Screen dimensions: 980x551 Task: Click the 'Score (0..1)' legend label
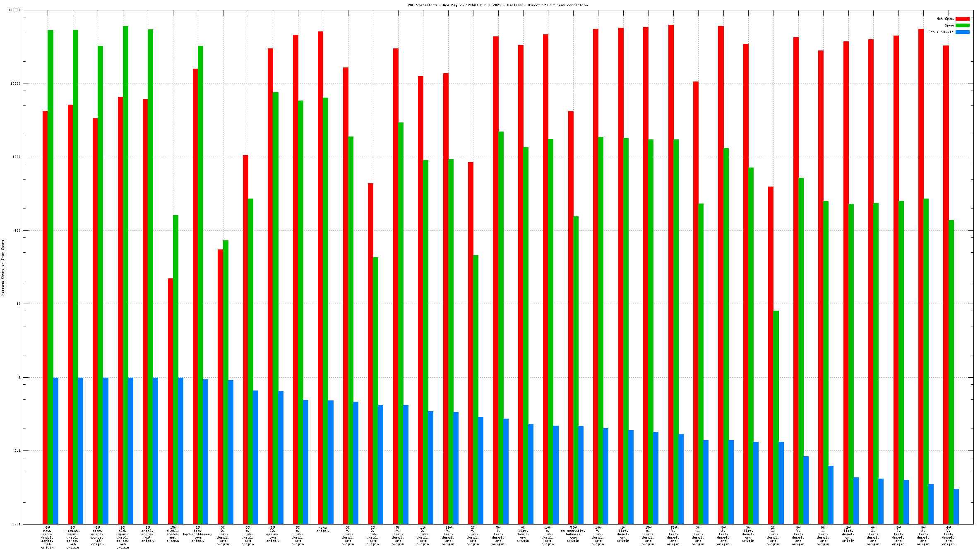940,32
